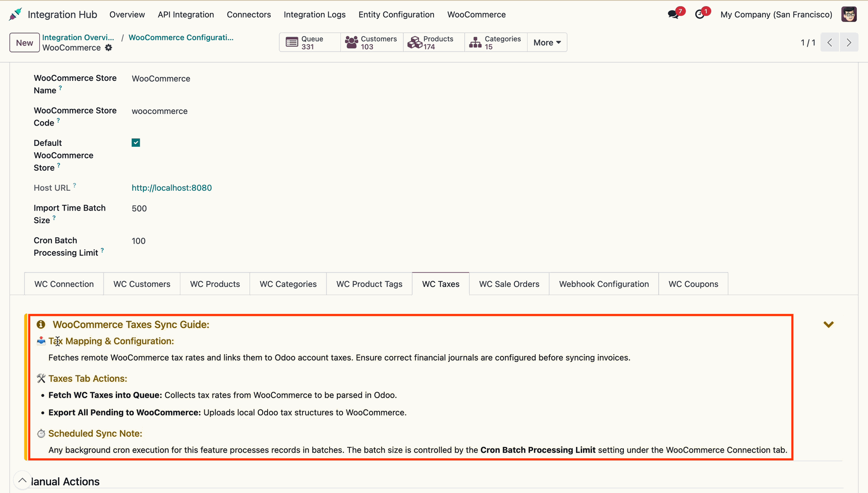Show help for Import Time Batch Size
The image size is (868, 493).
[x=54, y=218]
